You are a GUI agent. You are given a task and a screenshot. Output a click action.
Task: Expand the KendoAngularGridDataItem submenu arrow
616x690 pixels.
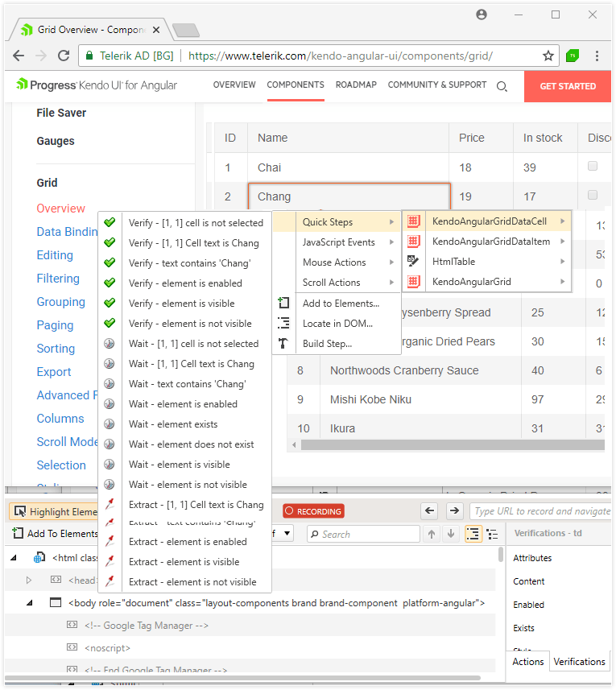tap(562, 242)
